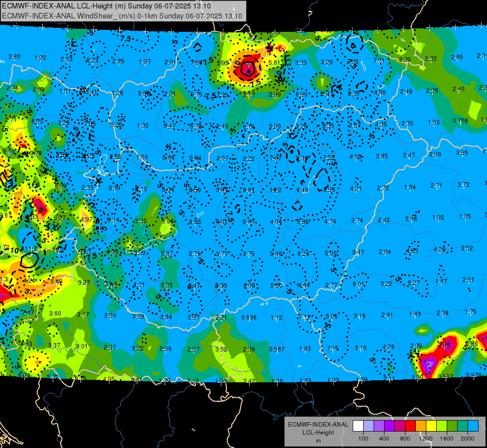Click the wind shear value 0.987
The image size is (487, 448).
tap(277, 349)
